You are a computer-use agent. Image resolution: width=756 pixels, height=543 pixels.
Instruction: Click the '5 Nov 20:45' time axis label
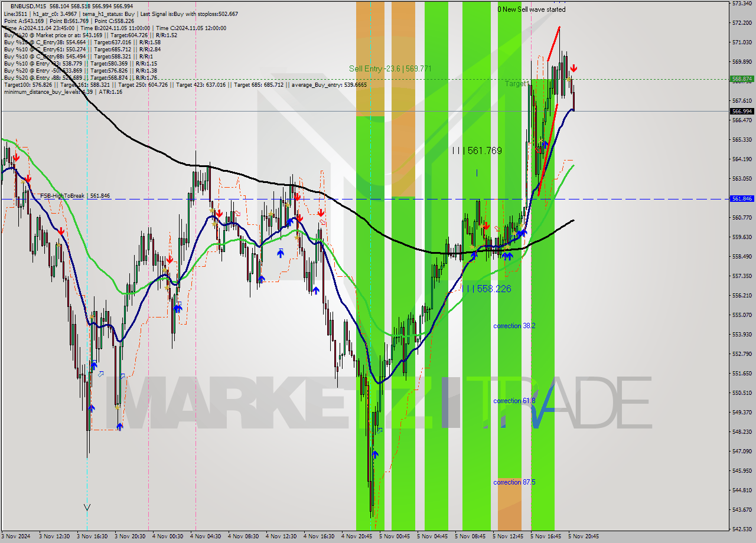tap(583, 537)
